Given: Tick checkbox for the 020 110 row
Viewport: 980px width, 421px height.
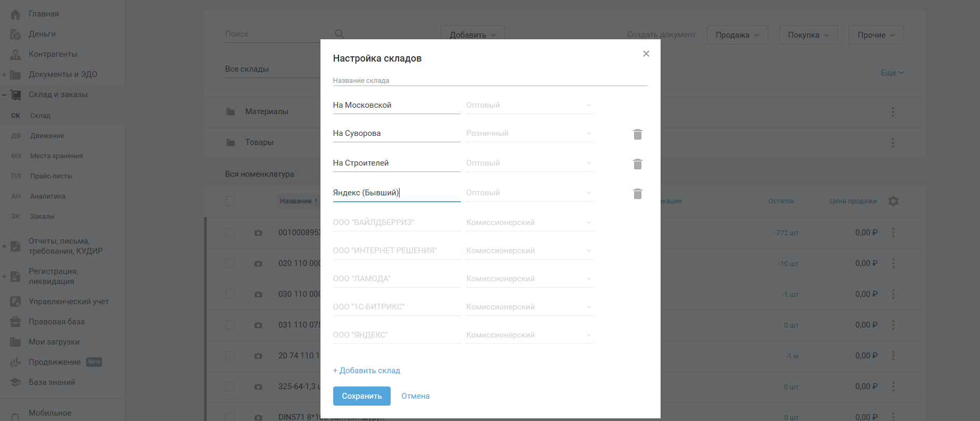Looking at the screenshot, I should point(230,263).
